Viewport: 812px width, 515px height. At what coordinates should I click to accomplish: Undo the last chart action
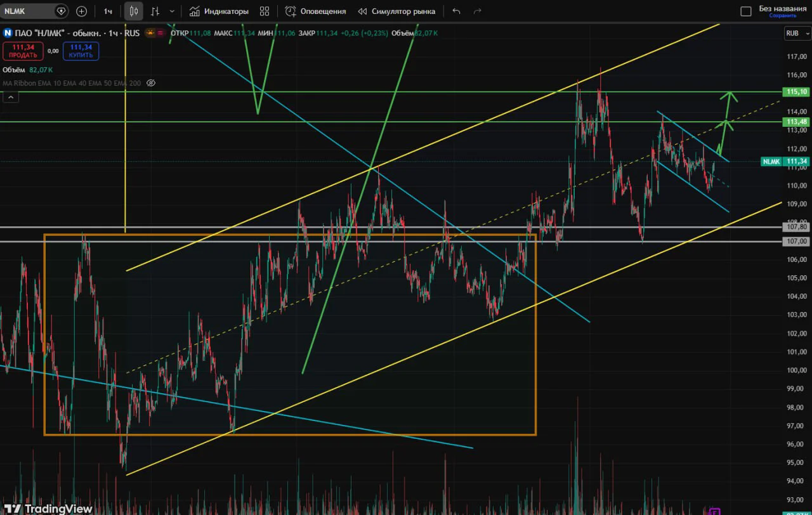[456, 11]
